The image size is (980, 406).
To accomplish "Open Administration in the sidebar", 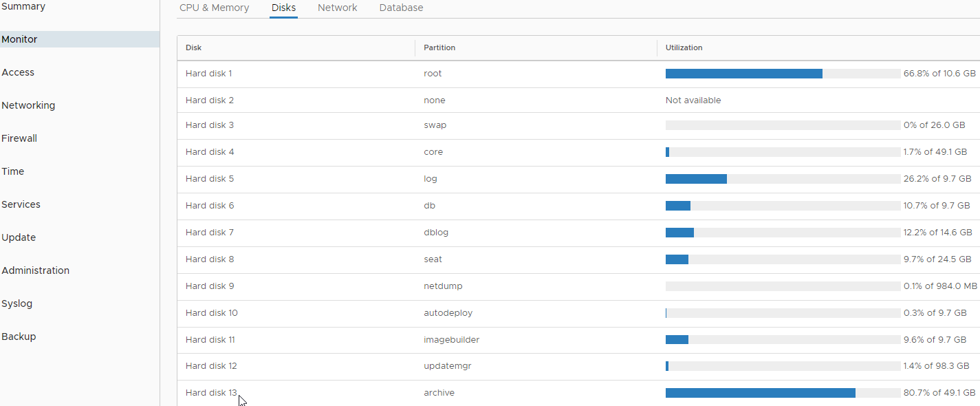I will (x=35, y=270).
